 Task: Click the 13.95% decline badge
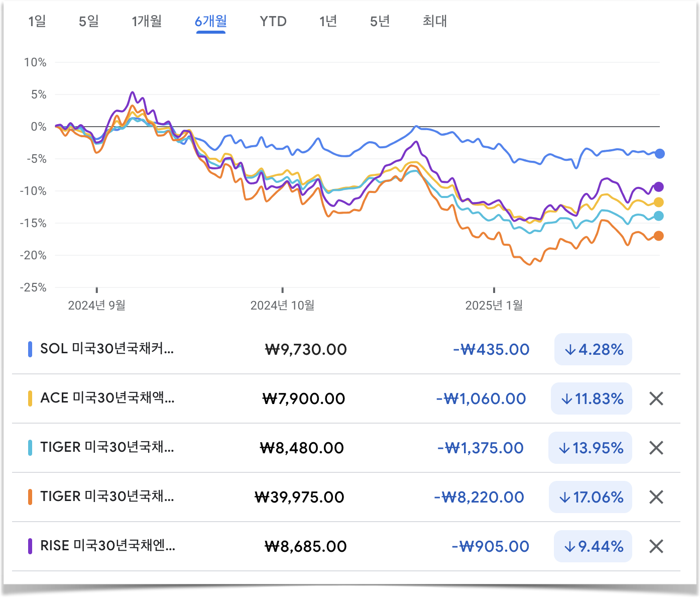590,448
